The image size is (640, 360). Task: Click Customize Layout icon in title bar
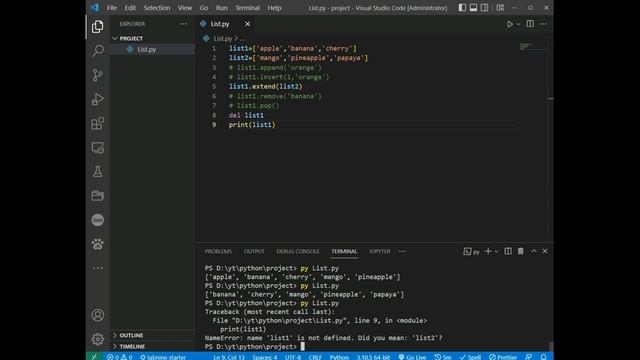[x=500, y=8]
